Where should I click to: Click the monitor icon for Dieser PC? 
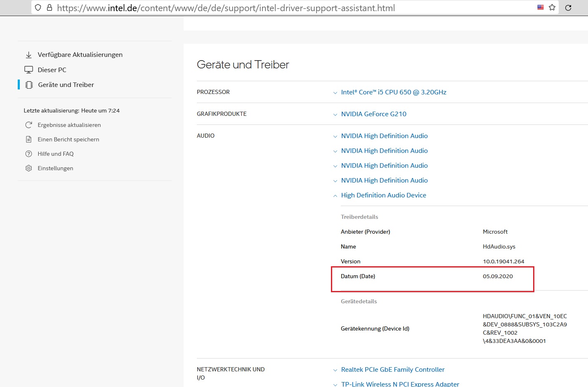(28, 70)
